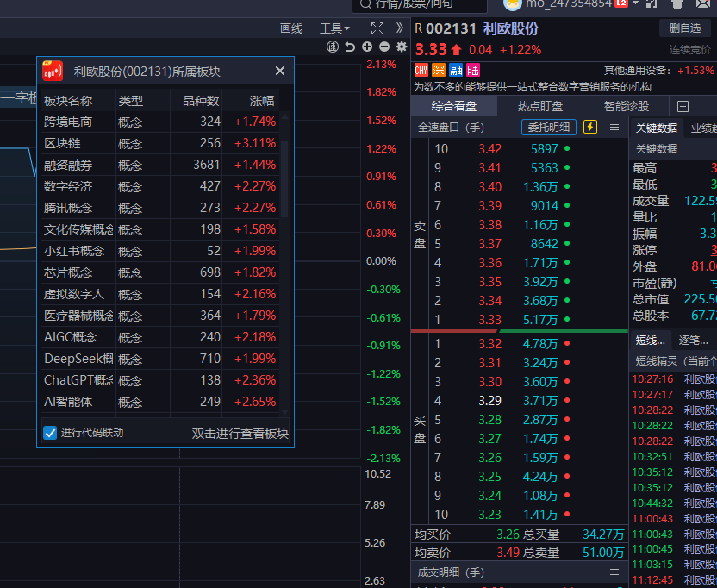Click the search box 行情/股票/问句
Image resolution: width=717 pixels, height=588 pixels.
click(x=420, y=4)
